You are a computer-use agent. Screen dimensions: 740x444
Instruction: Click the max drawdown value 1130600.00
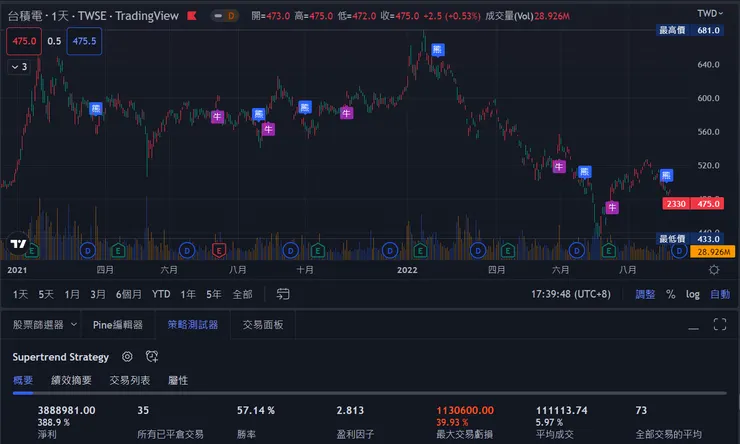click(465, 410)
